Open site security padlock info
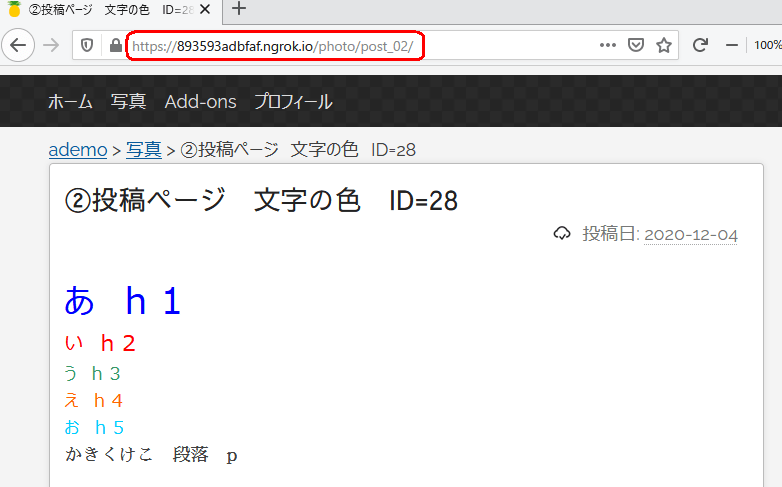 pos(116,46)
